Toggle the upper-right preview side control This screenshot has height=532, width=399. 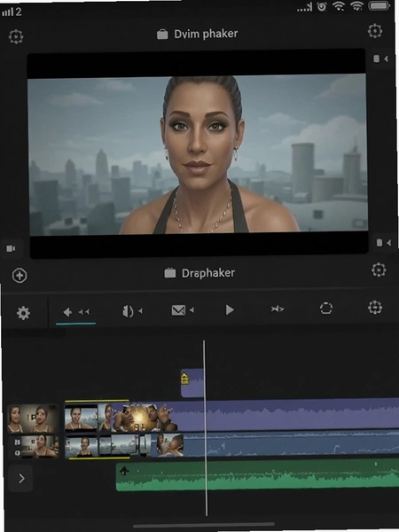click(x=380, y=59)
